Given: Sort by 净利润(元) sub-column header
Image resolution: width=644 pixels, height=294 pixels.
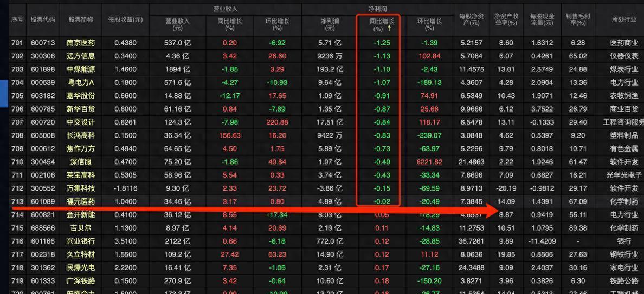Looking at the screenshot, I should tap(330, 24).
